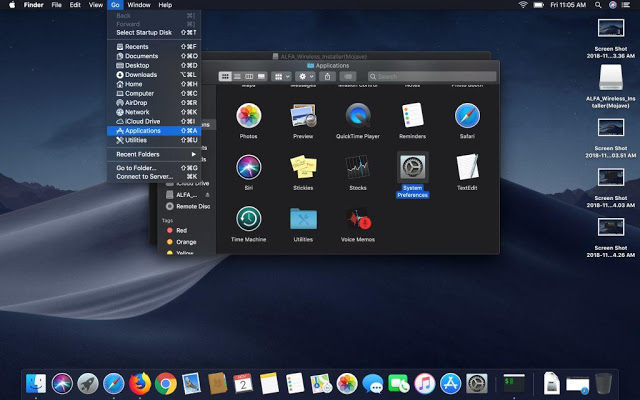Open the Safari app in Applications window

468,116
